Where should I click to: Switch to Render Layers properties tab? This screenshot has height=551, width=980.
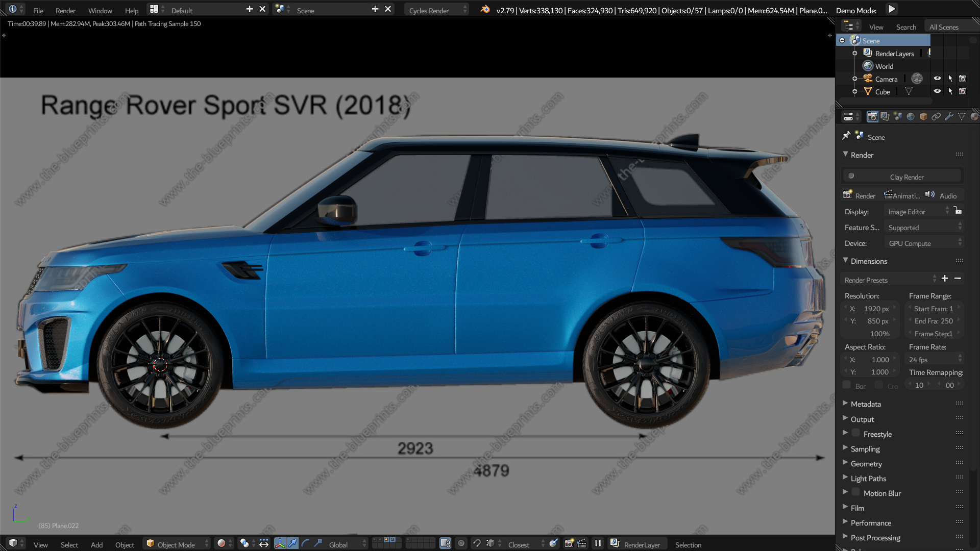click(885, 117)
